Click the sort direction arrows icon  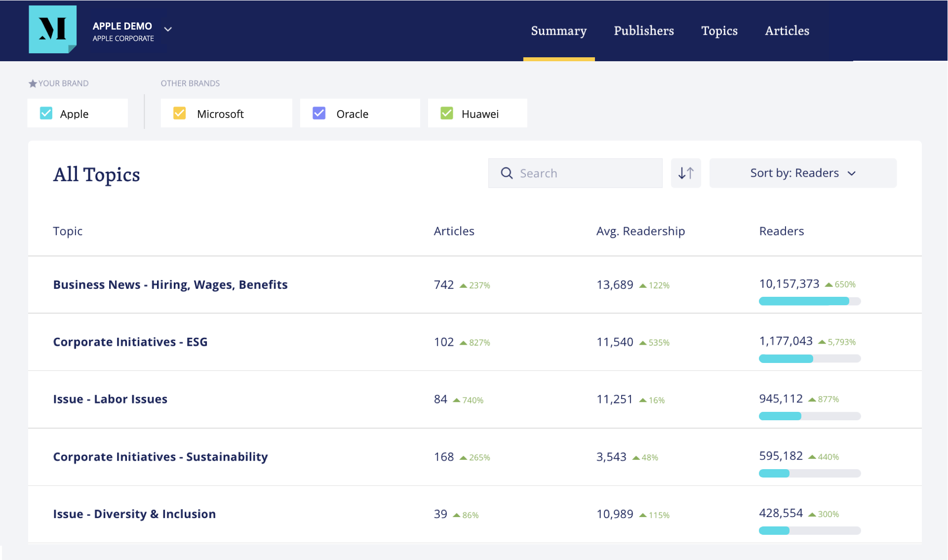pos(686,173)
